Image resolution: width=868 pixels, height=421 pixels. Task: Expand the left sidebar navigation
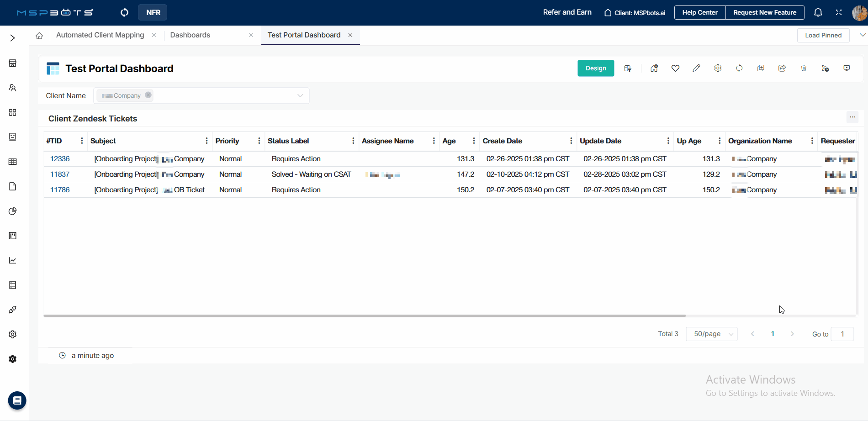click(x=13, y=38)
